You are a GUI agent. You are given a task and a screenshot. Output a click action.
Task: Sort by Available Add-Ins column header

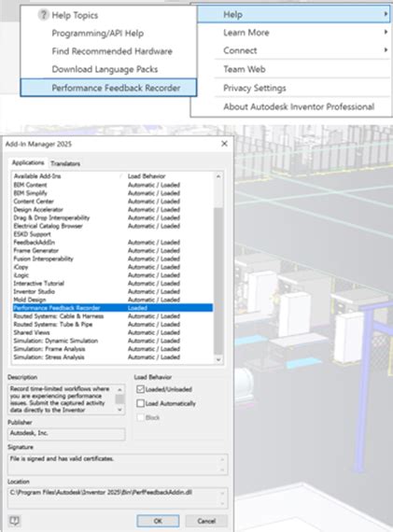pos(37,176)
